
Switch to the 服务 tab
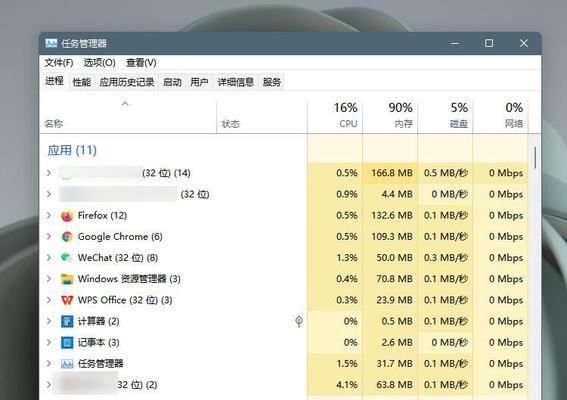pos(272,82)
